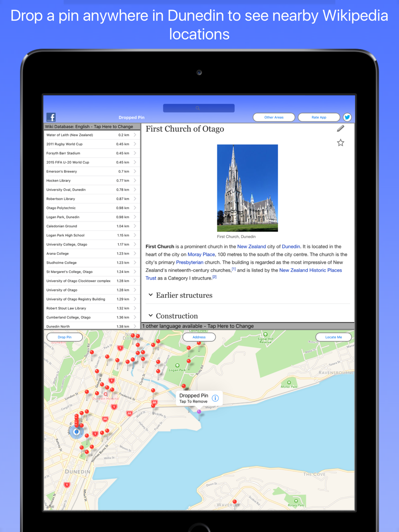Tap the chevron on the Otago Polytechnic row
The width and height of the screenshot is (399, 532).
click(x=135, y=208)
